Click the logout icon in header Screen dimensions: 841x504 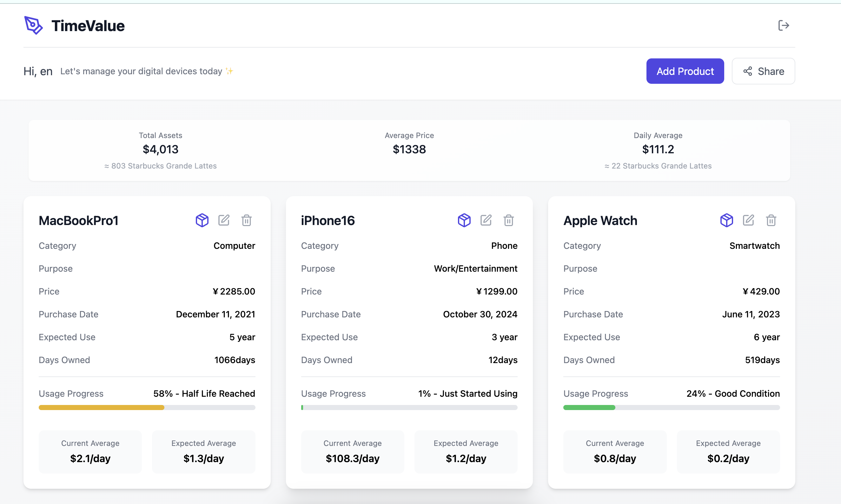(x=784, y=25)
